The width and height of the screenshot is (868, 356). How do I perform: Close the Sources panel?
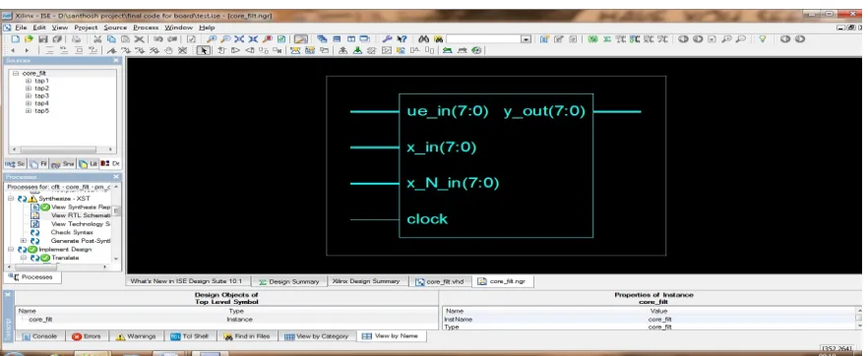pyautogui.click(x=116, y=60)
